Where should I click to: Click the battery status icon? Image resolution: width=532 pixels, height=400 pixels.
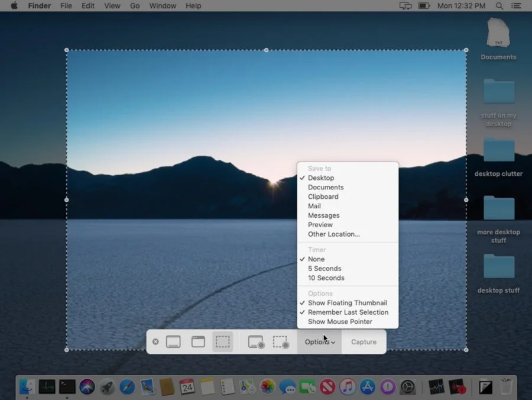(x=424, y=6)
